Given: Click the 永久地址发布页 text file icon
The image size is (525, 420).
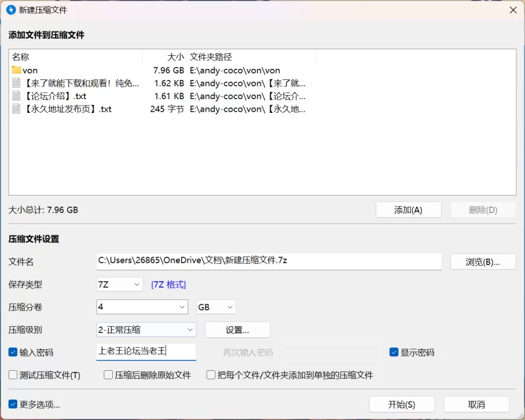Looking at the screenshot, I should click(x=16, y=109).
